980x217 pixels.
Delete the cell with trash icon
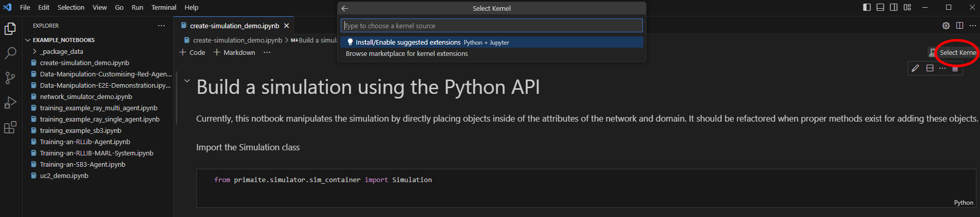click(955, 69)
